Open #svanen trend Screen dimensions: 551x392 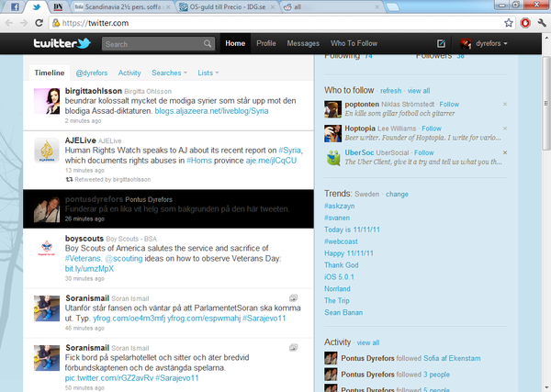point(337,218)
